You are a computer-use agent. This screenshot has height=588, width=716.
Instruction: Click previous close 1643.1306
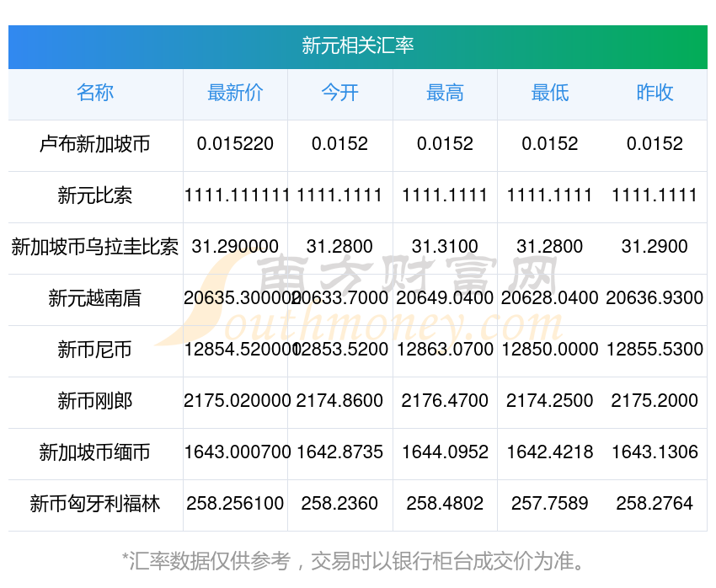tap(655, 452)
